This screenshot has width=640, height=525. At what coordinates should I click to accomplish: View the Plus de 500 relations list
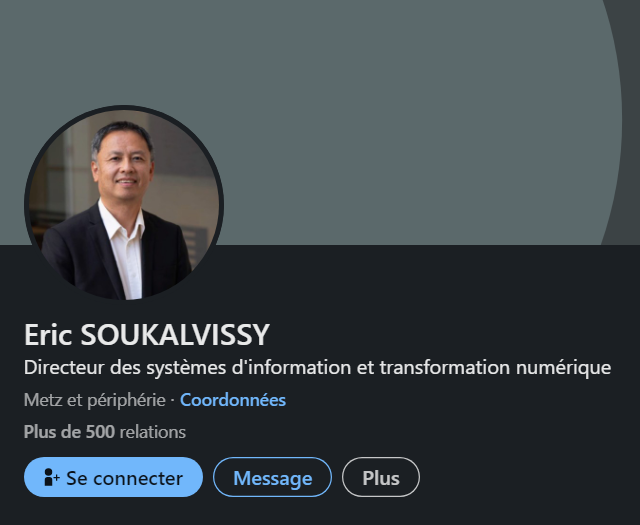click(x=105, y=432)
